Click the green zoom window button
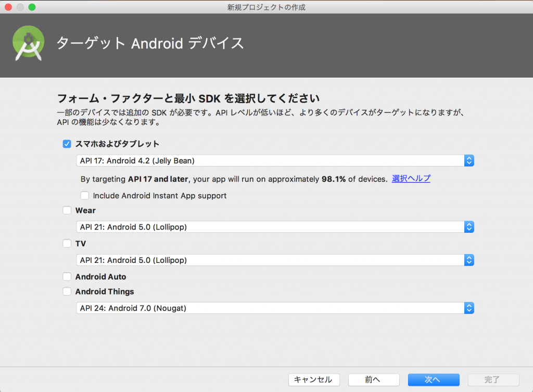Image resolution: width=533 pixels, height=392 pixels. 32,7
